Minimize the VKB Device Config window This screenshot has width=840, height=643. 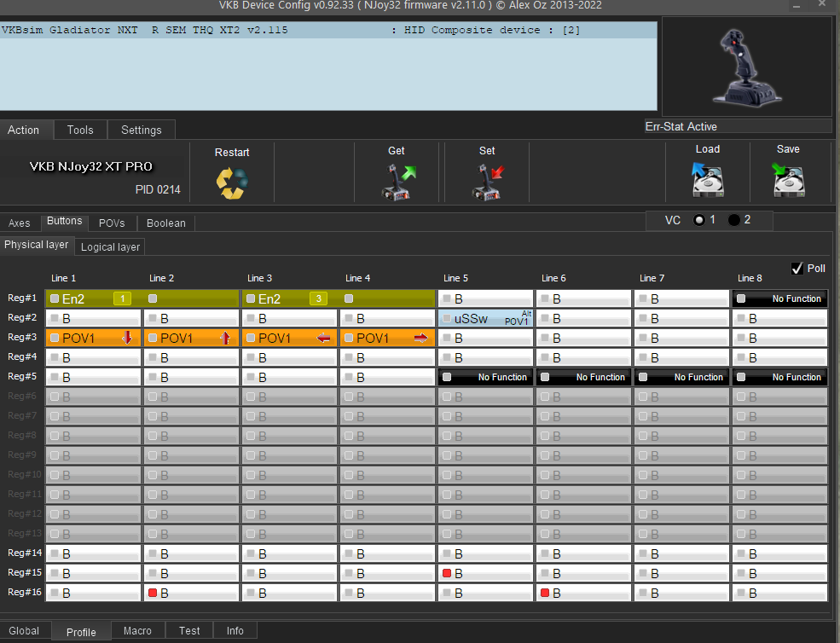[797, 5]
